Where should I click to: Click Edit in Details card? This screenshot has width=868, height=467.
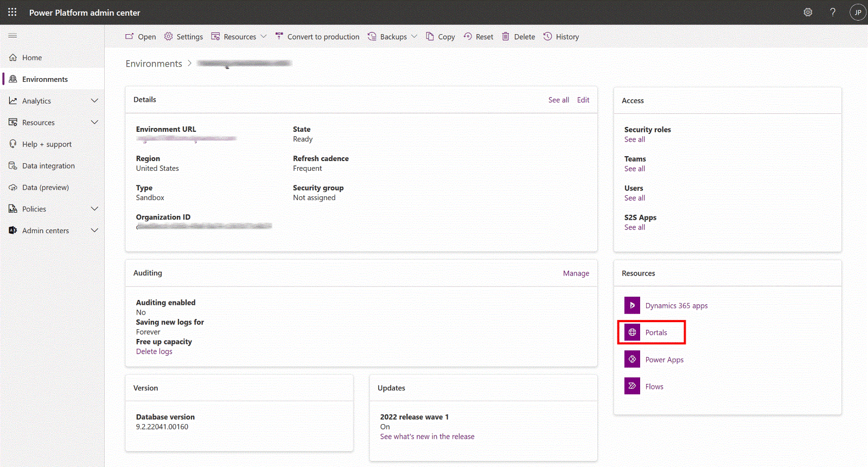(583, 100)
